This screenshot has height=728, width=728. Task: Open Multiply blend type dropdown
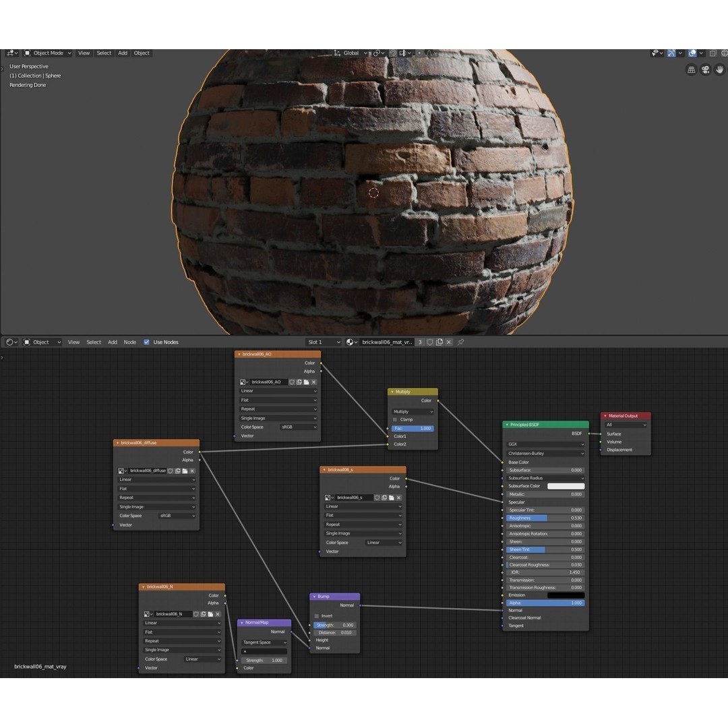pyautogui.click(x=413, y=412)
